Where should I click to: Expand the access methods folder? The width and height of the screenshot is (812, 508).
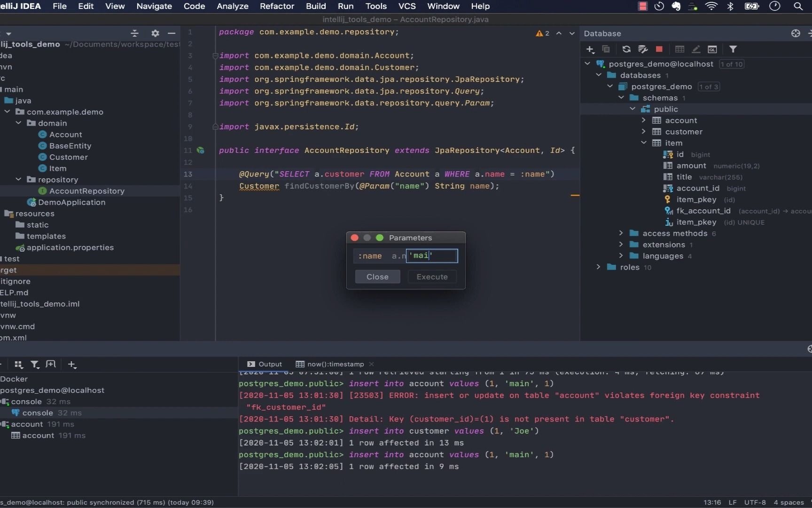[x=621, y=233]
